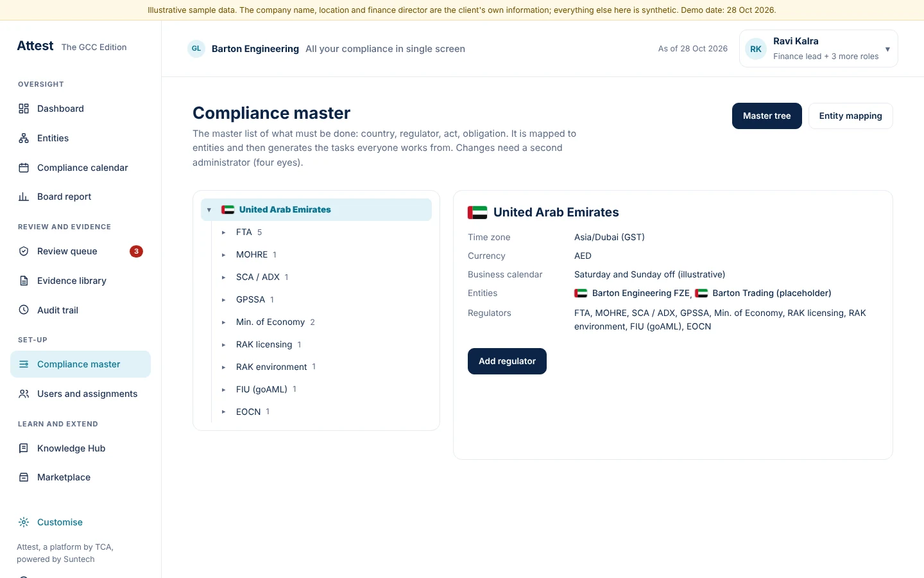
Task: Click the review queue count badge 3
Action: (x=136, y=251)
